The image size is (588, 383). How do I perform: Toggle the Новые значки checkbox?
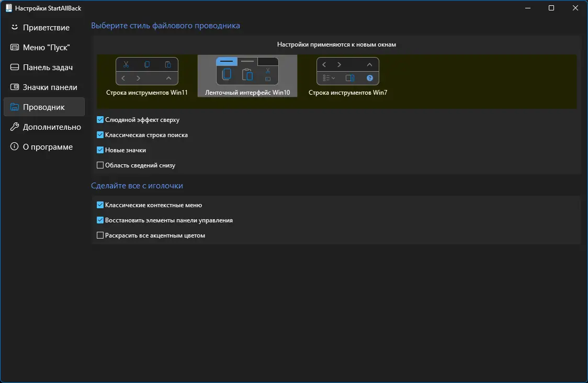click(100, 150)
